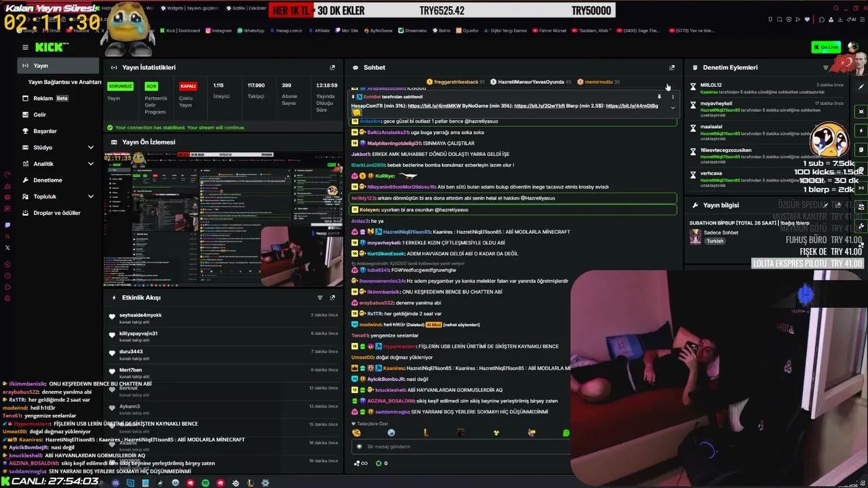The image size is (868, 488).
Task: Click the SORUNSUZ stream status badge
Action: [121, 86]
